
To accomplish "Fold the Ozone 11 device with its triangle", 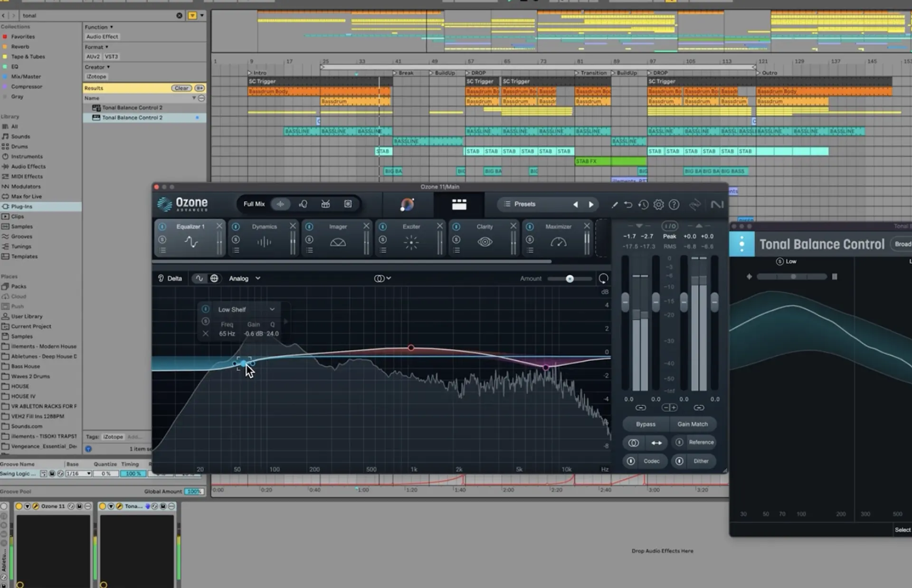I will pyautogui.click(x=28, y=506).
